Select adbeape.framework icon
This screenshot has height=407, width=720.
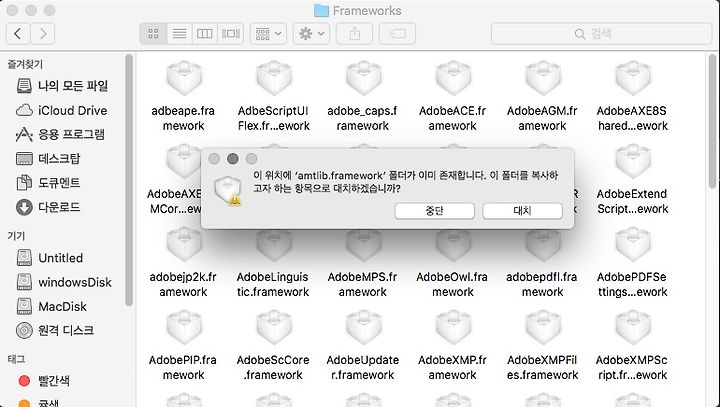tap(184, 79)
